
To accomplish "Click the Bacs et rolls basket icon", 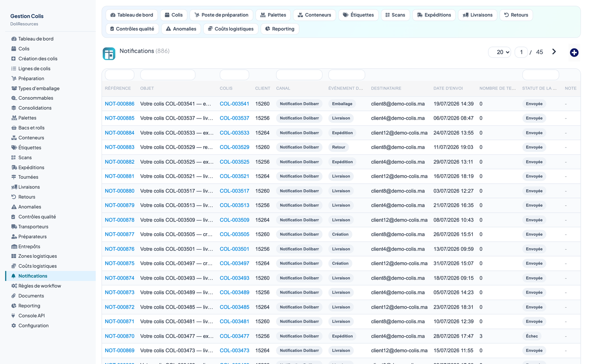I will click(x=14, y=128).
